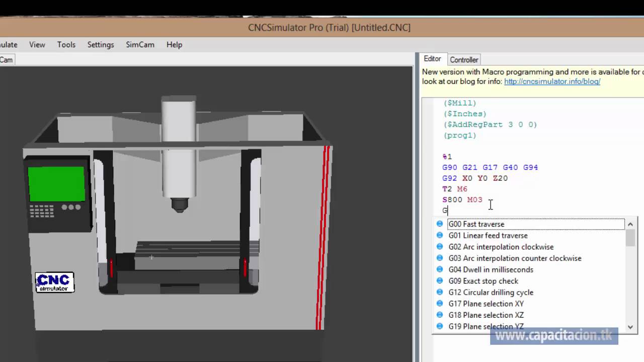Switch to the Controller tab
The image size is (644, 362).
464,59
